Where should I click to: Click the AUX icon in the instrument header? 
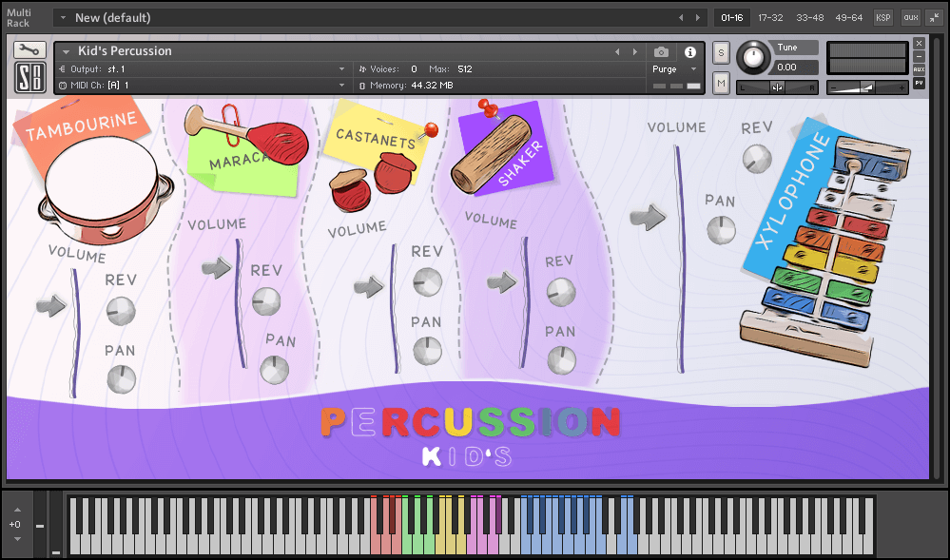(921, 68)
